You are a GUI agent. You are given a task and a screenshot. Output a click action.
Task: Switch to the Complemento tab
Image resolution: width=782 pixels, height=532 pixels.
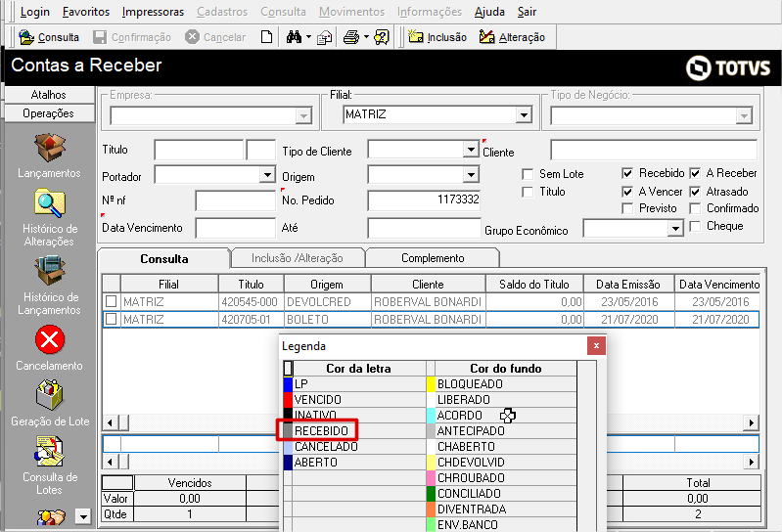(x=433, y=258)
